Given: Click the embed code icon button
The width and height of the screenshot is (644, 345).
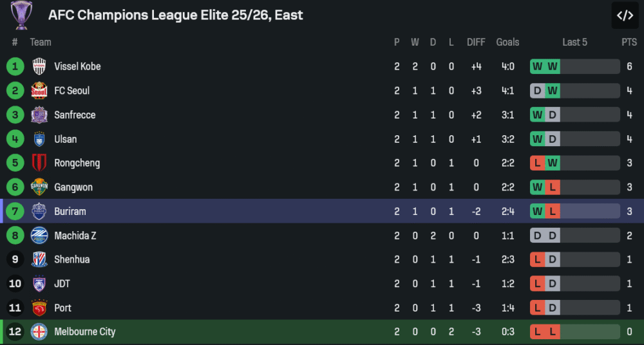Looking at the screenshot, I should (625, 16).
